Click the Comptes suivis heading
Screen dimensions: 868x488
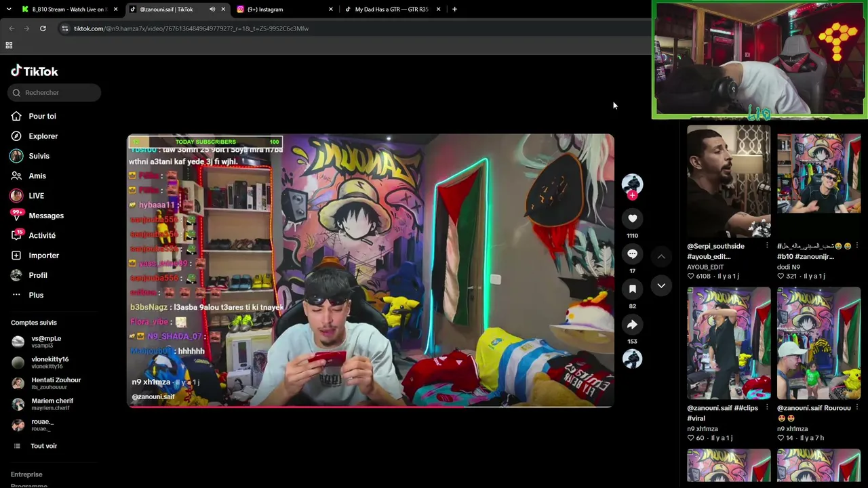pos(34,323)
